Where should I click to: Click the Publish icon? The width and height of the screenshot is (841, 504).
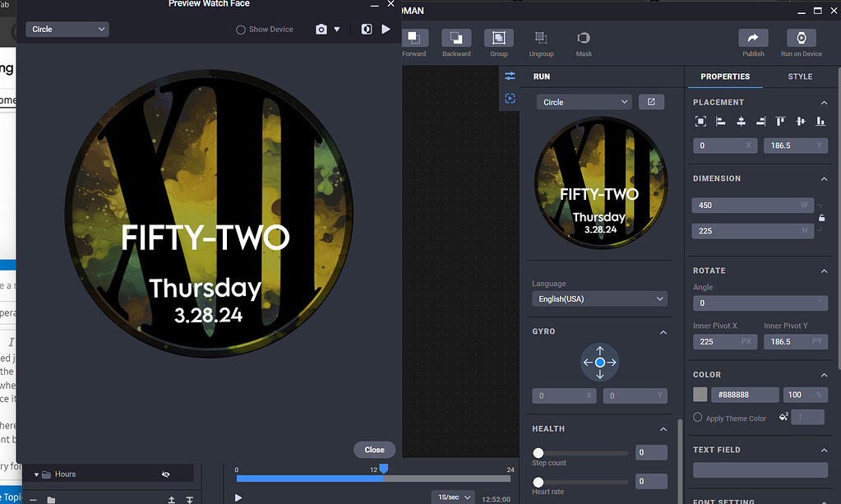coord(753,39)
